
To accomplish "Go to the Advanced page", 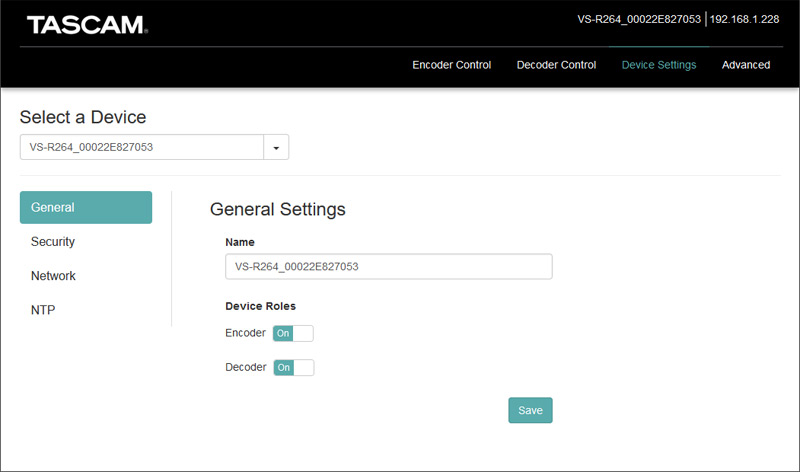I will (x=746, y=65).
